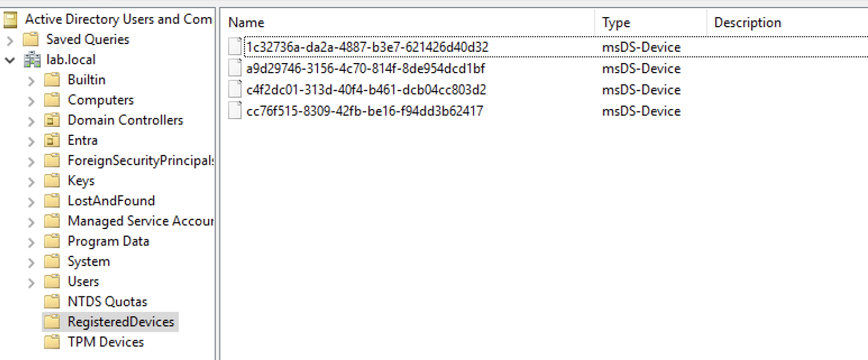Select device a9d29746-3156-4c70-814f-8de954dcd1bf

(366, 68)
